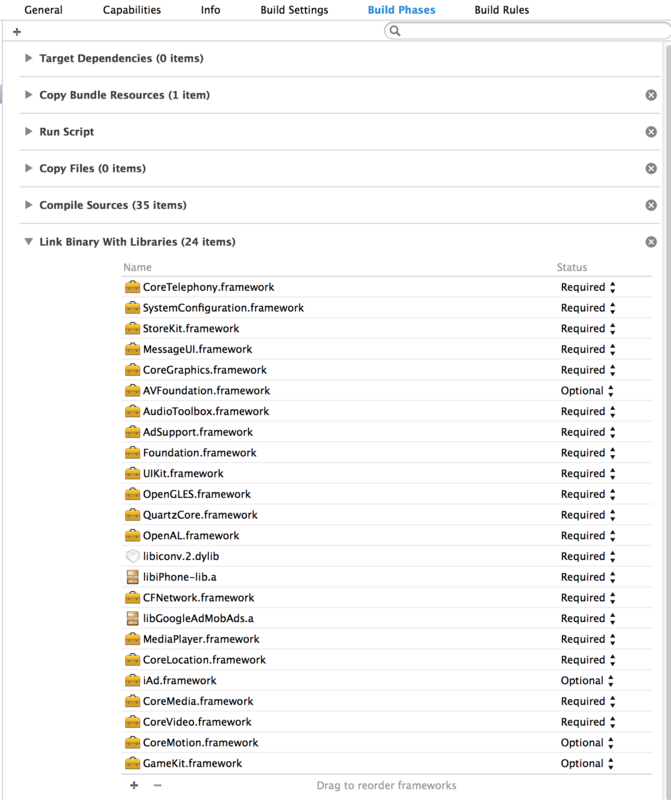Click MediaPlayer.framework icon

pyautogui.click(x=132, y=639)
